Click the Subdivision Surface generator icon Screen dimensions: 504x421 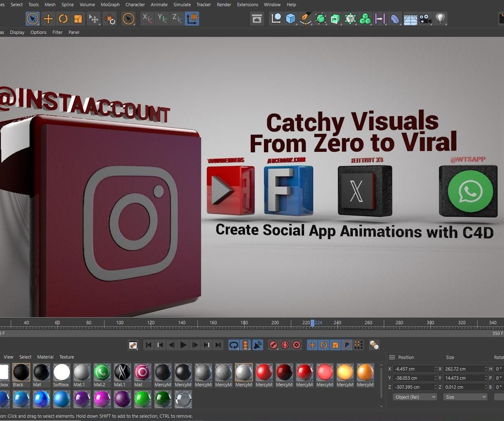point(321,19)
